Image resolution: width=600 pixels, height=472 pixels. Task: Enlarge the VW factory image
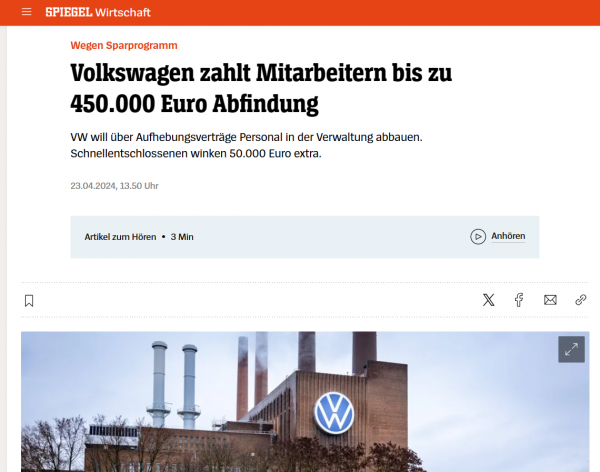[571, 349]
